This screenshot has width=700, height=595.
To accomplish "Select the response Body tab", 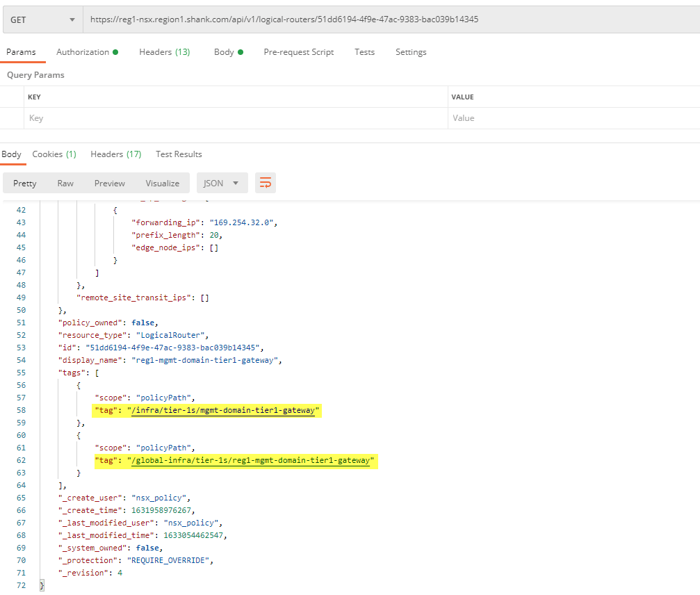I will coord(12,154).
